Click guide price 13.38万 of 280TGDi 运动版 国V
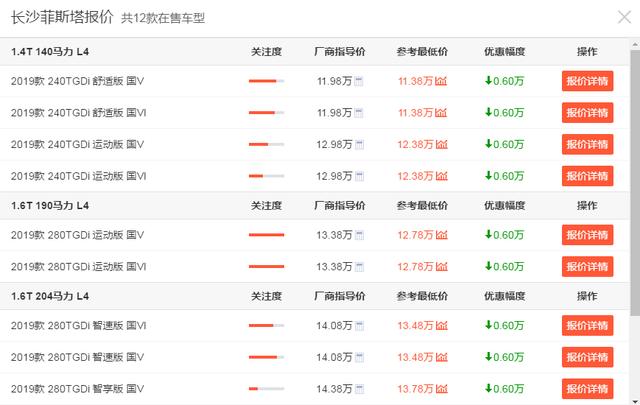The height and width of the screenshot is (405, 640). (334, 235)
